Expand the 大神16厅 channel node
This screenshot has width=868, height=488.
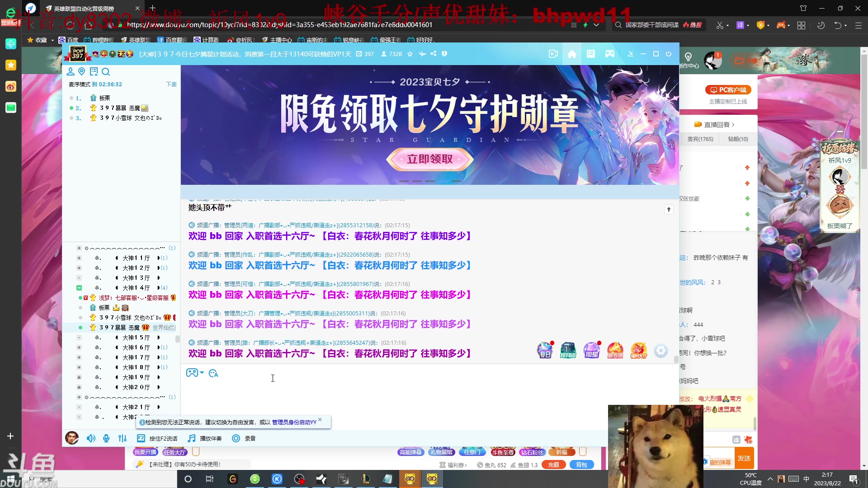click(x=79, y=347)
